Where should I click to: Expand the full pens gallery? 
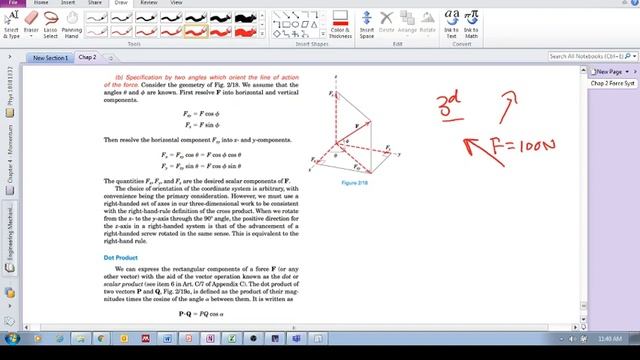(262, 34)
